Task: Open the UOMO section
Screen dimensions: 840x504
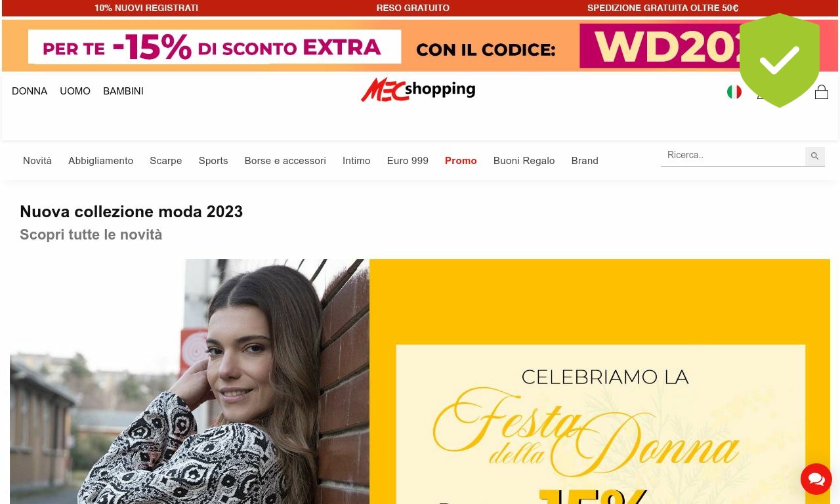Action: [75, 91]
